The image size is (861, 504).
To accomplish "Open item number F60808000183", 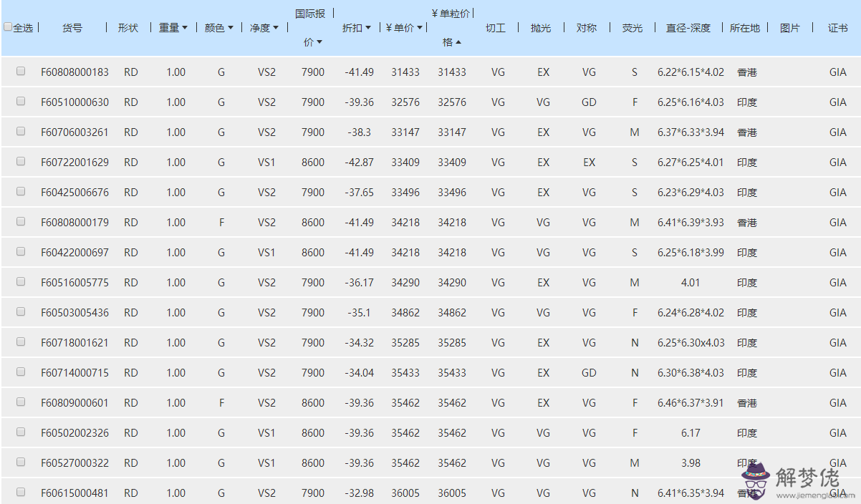I will point(75,72).
